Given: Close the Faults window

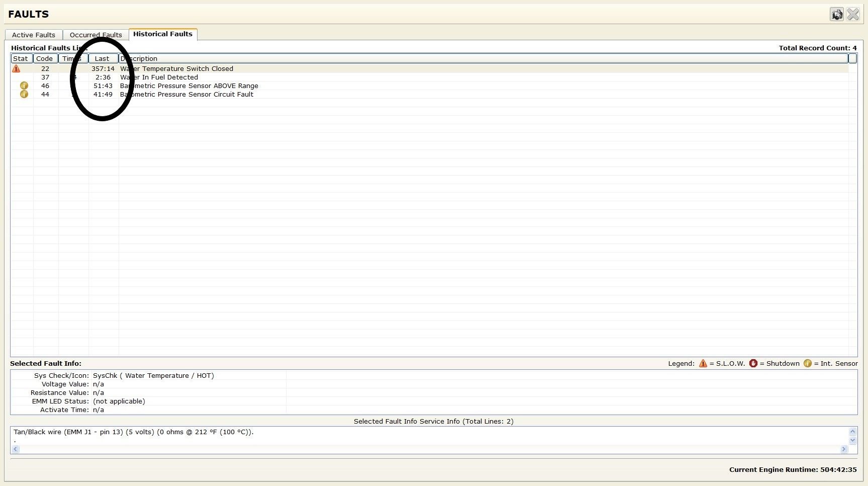Looking at the screenshot, I should 853,14.
